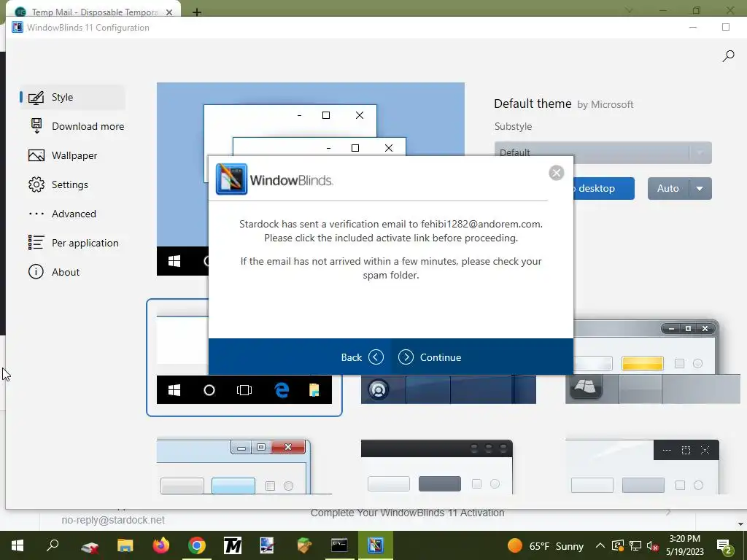Click the browser tab list chevron
747x560 pixels.
coord(629,10)
